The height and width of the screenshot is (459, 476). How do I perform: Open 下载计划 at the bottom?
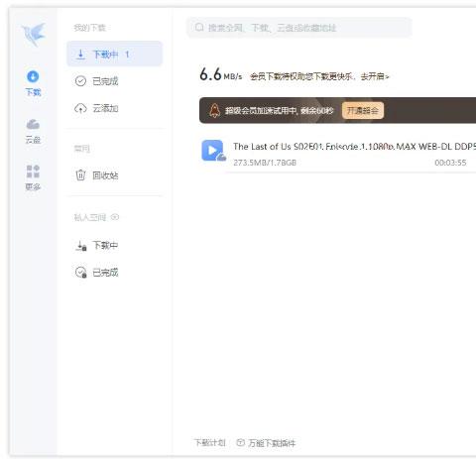tap(209, 442)
